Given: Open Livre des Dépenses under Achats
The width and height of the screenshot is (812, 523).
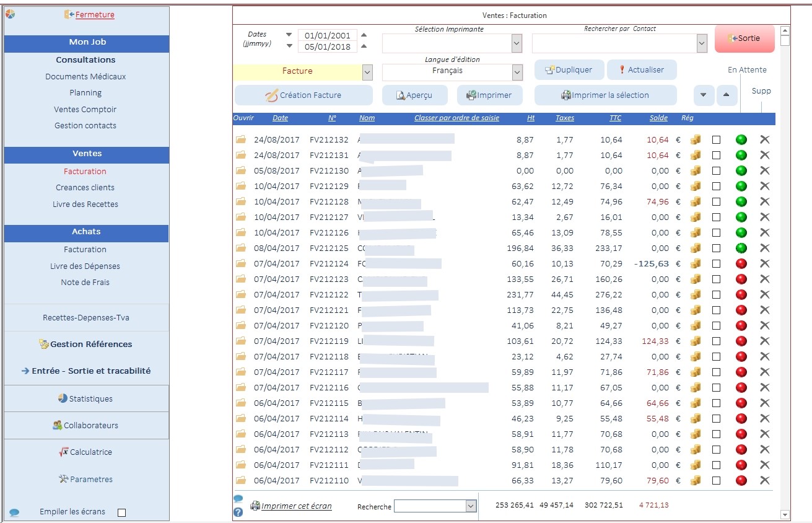Looking at the screenshot, I should click(85, 266).
